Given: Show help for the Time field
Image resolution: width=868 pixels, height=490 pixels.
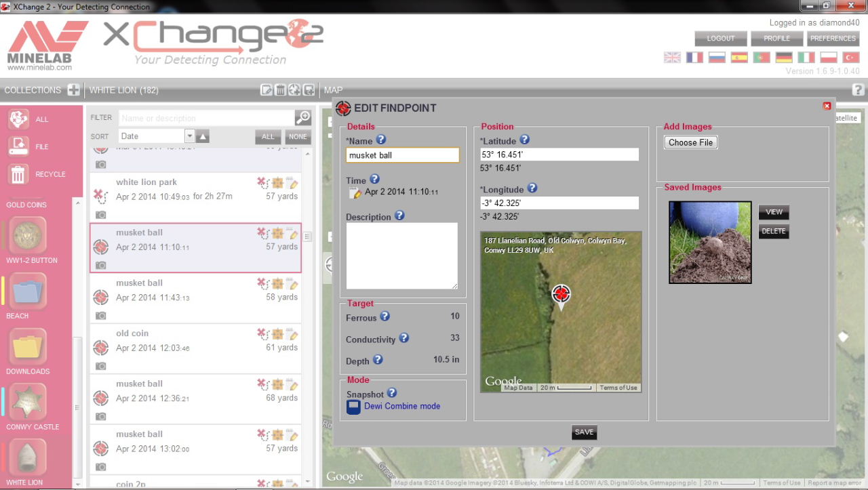Looking at the screenshot, I should (x=374, y=180).
